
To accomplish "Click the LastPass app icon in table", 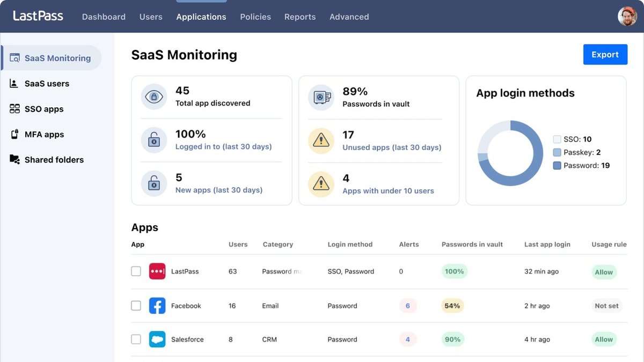I will click(157, 271).
